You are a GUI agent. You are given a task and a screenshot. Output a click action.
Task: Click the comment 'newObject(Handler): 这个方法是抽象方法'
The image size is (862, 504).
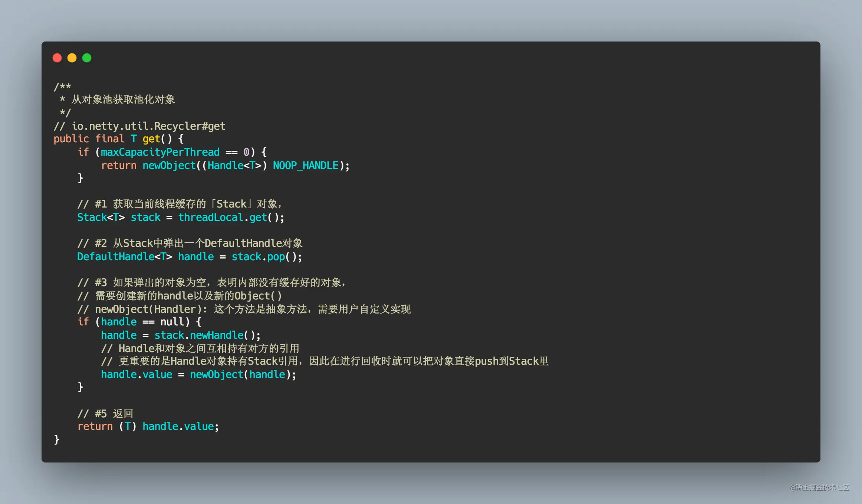coord(244,309)
